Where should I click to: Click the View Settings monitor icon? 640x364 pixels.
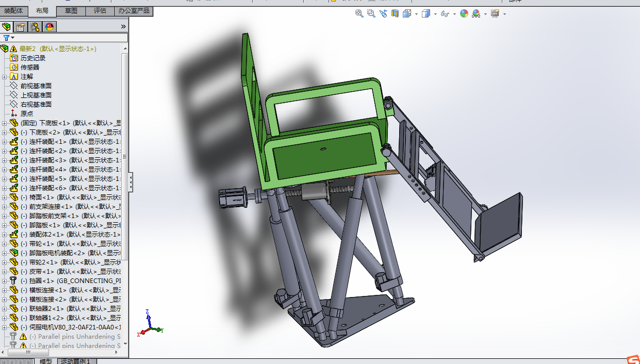click(495, 14)
